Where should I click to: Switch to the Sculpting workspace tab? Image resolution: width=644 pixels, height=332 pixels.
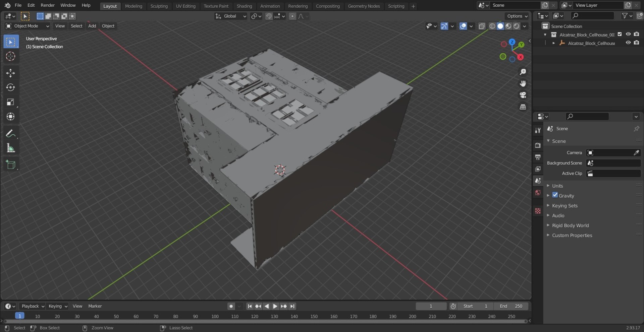click(159, 6)
